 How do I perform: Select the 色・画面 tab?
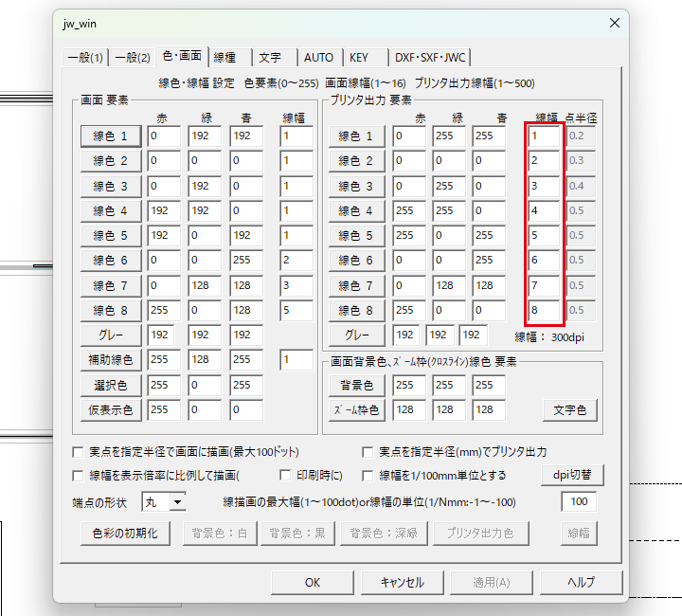click(x=182, y=56)
